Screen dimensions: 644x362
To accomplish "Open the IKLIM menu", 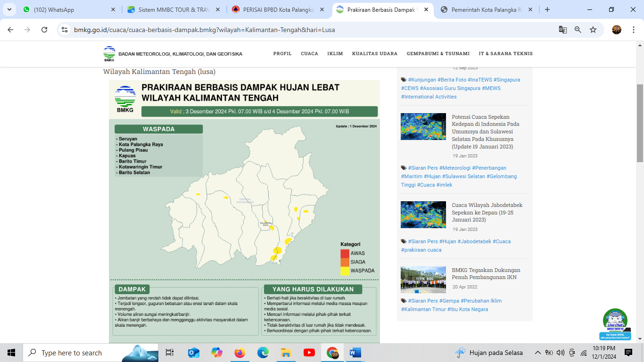I will pyautogui.click(x=335, y=54).
